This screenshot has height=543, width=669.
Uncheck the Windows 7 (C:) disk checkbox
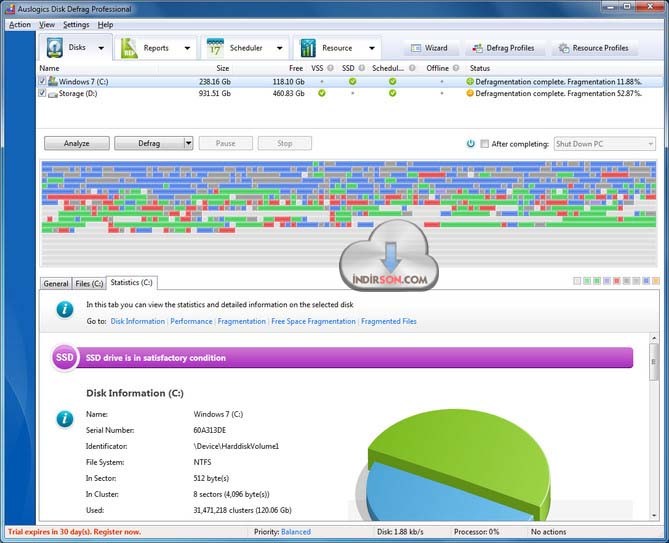pos(42,81)
